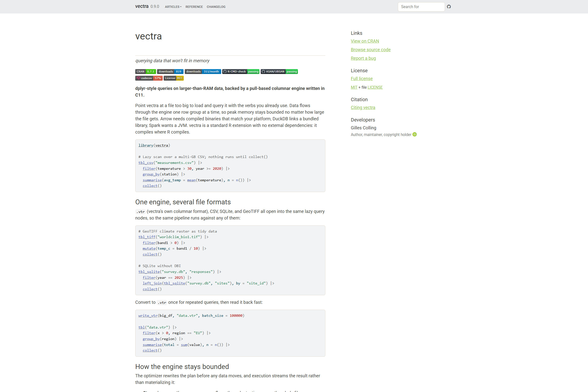The height and width of the screenshot is (392, 588).
Task: Open the sum function link in code
Action: pyautogui.click(x=184, y=345)
